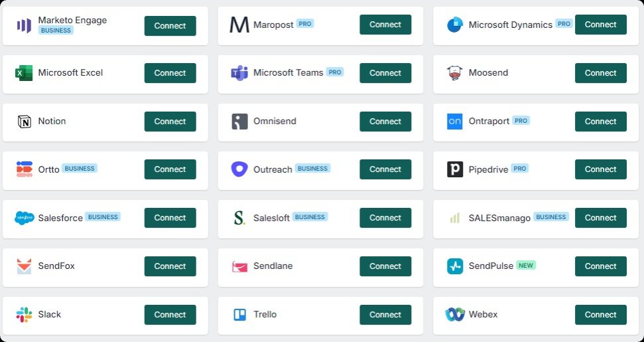The height and width of the screenshot is (342, 644).
Task: Connect the Omnisend integration
Action: point(385,122)
